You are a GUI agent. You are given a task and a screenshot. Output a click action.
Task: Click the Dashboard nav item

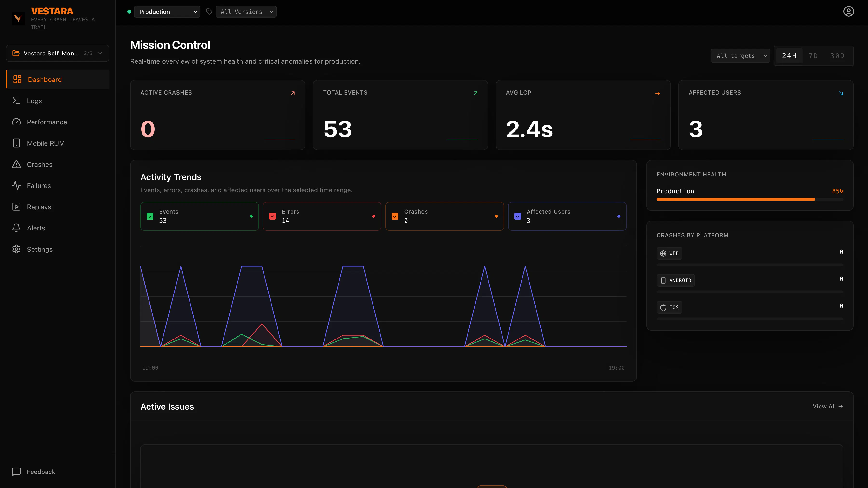pos(58,80)
